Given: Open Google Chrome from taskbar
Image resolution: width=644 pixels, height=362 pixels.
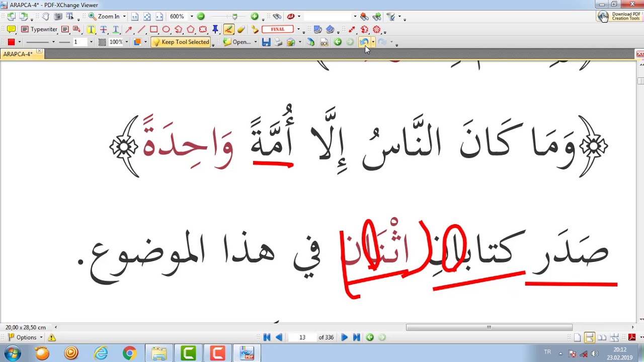Looking at the screenshot, I should [x=129, y=353].
